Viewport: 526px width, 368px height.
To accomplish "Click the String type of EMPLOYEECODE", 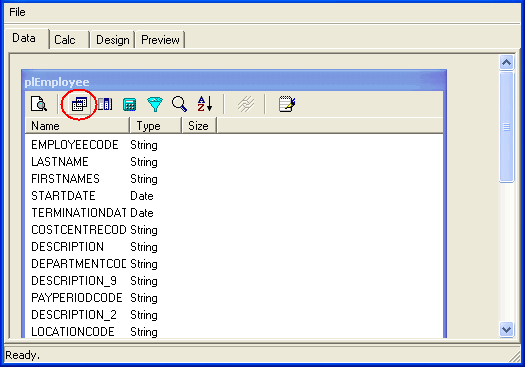I will (x=144, y=145).
